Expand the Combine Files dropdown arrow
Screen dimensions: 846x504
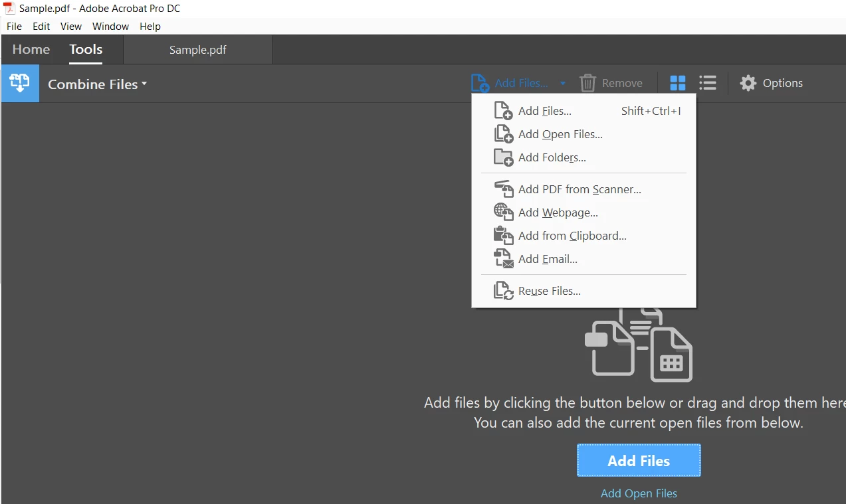point(144,84)
